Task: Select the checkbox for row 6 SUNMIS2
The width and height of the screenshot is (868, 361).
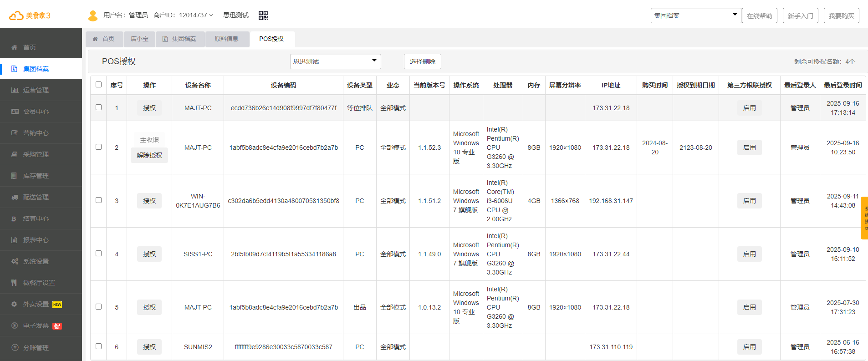Action: (x=98, y=346)
